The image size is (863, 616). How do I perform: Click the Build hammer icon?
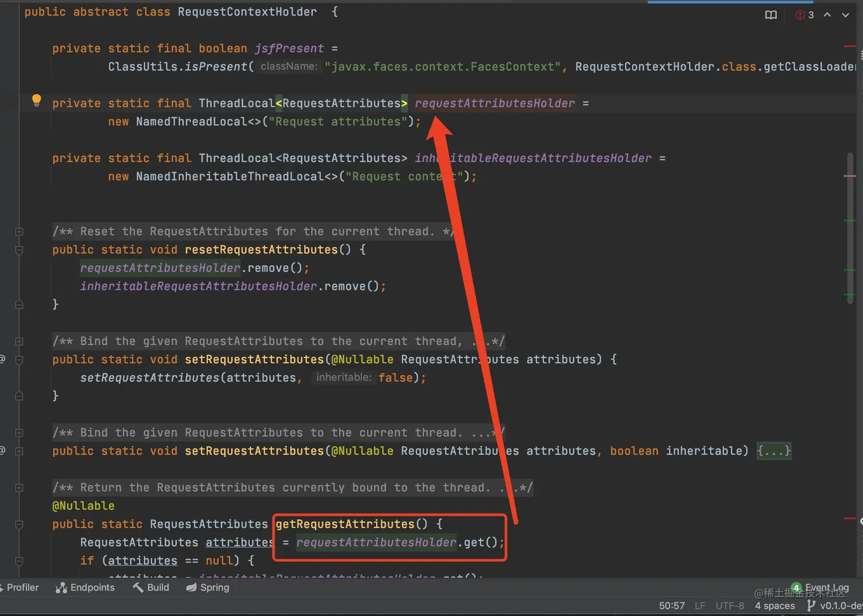coord(138,587)
